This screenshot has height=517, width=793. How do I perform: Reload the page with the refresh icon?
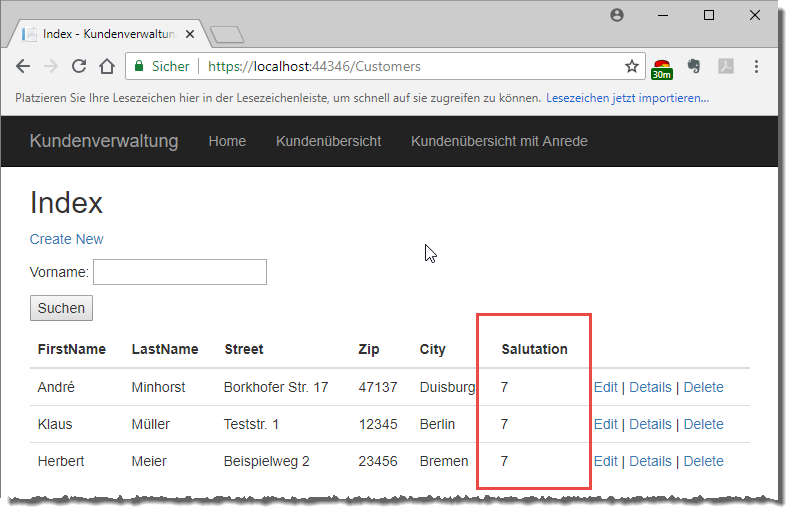80,67
